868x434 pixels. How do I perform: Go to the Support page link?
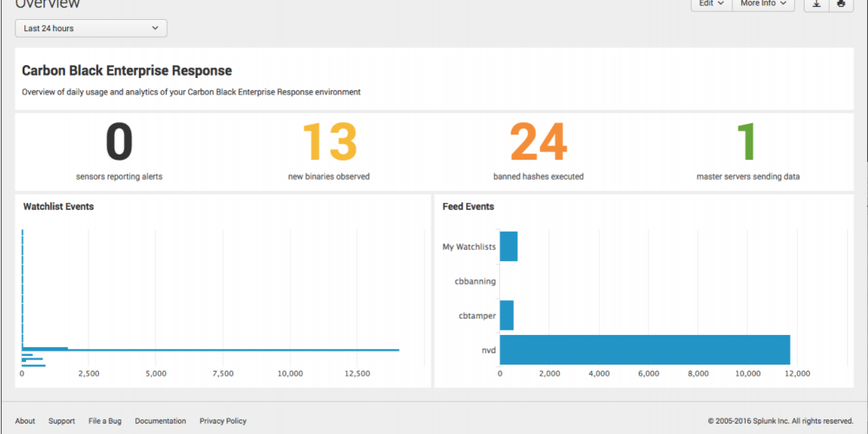(62, 421)
